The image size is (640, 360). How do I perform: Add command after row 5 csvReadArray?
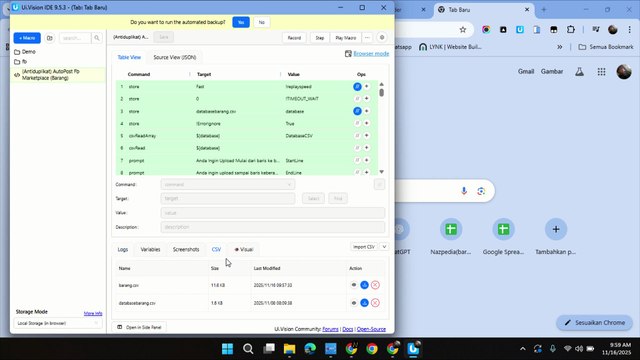point(367,136)
